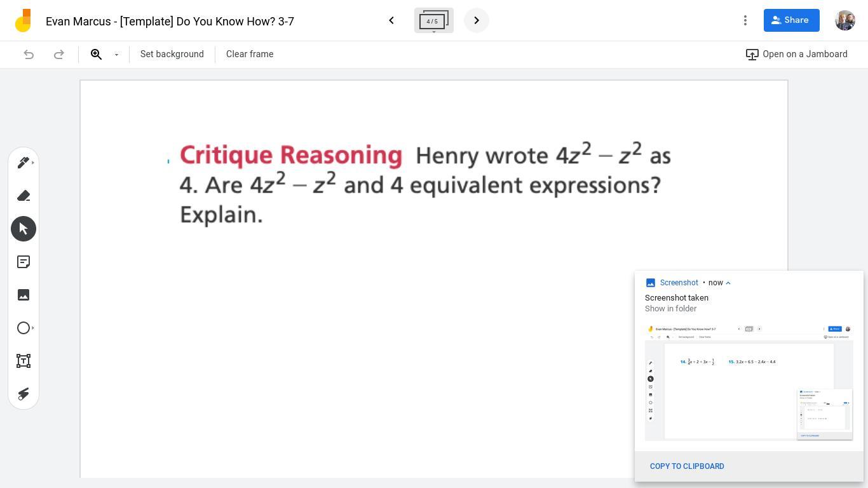Open the three-dot more options menu
The width and height of the screenshot is (868, 488).
(x=745, y=20)
